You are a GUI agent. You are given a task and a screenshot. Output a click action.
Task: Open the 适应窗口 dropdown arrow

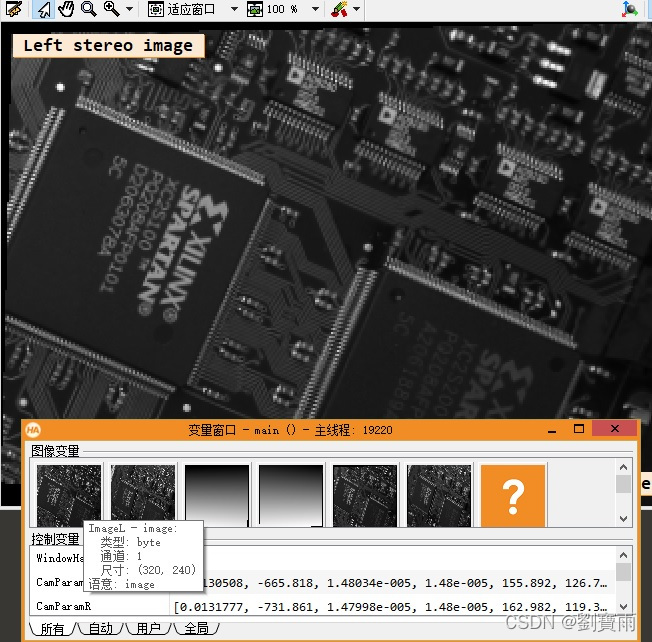coord(234,9)
